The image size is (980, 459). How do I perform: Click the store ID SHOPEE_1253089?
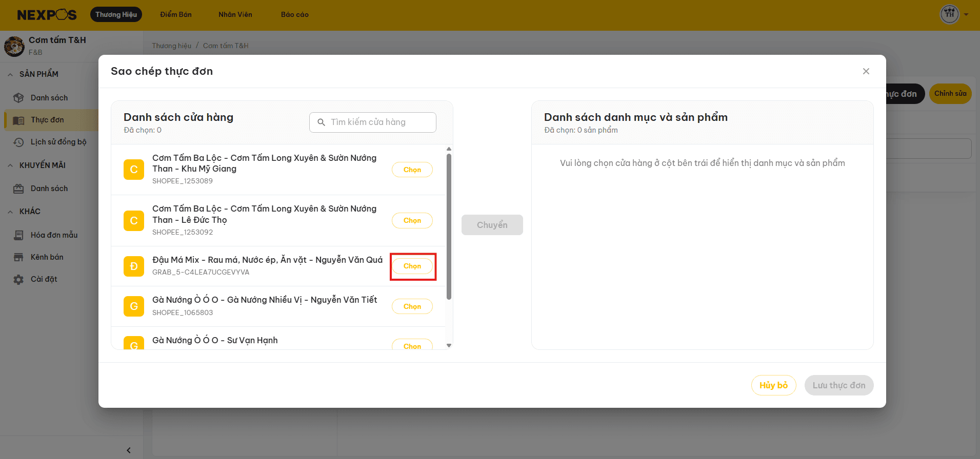[x=183, y=181]
